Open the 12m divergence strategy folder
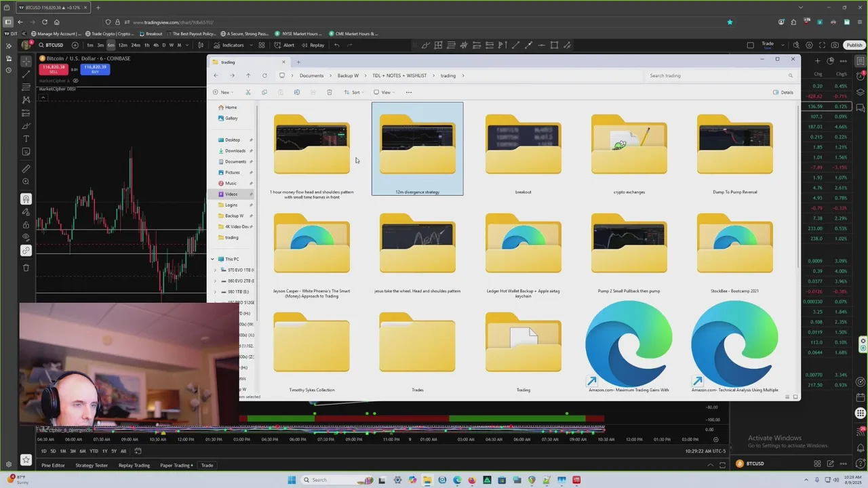This screenshot has width=868, height=488. click(x=417, y=149)
